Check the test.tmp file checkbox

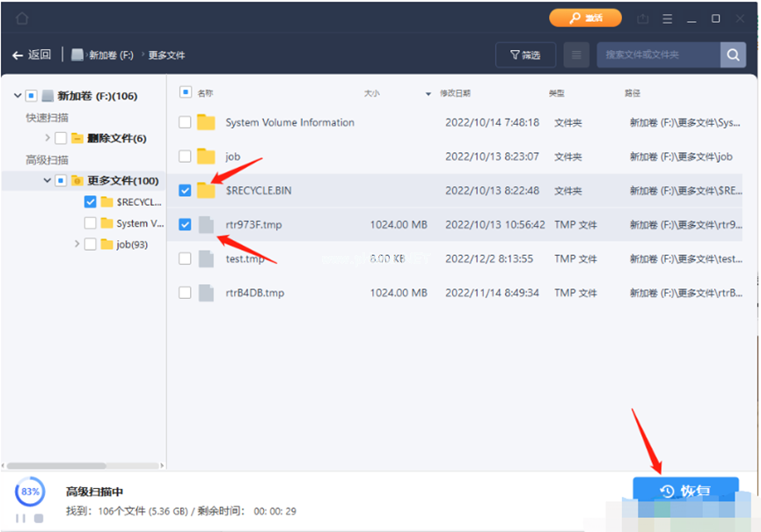click(185, 259)
